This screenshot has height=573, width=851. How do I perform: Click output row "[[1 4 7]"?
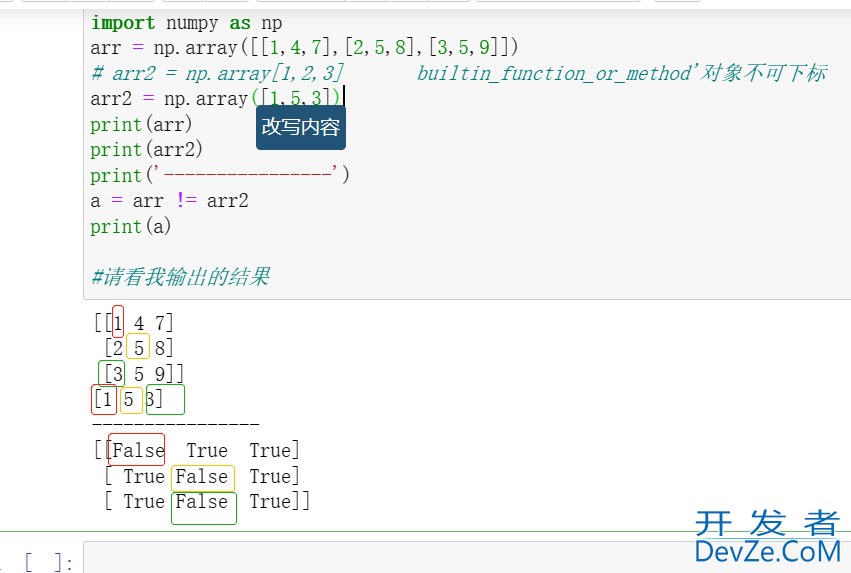pos(134,323)
